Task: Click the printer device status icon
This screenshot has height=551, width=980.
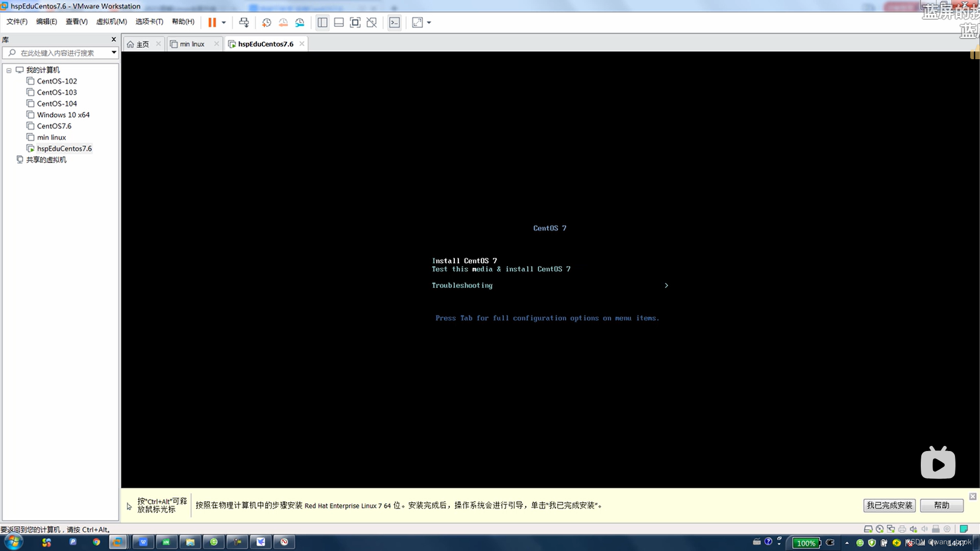Action: tap(902, 529)
